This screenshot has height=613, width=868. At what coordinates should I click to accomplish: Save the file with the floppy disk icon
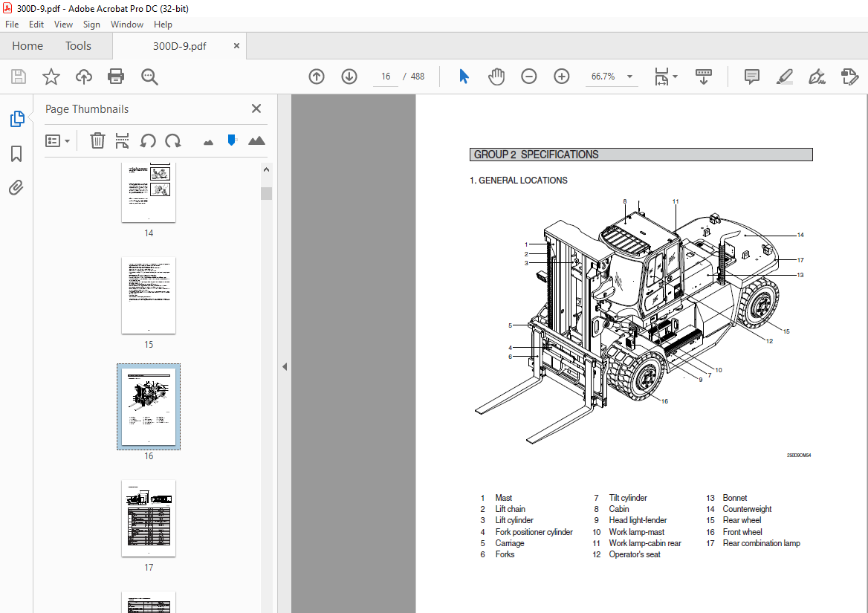pos(19,77)
